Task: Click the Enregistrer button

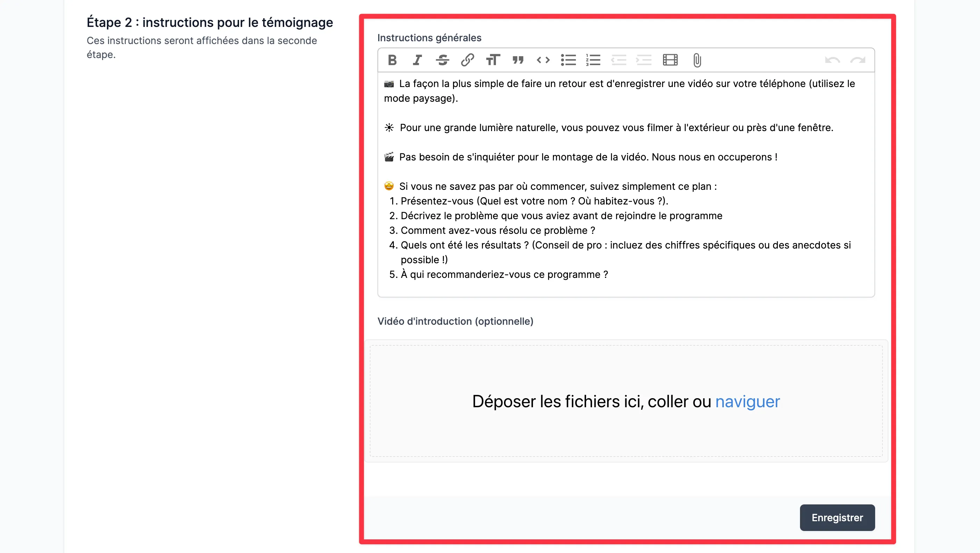Action: tap(837, 518)
